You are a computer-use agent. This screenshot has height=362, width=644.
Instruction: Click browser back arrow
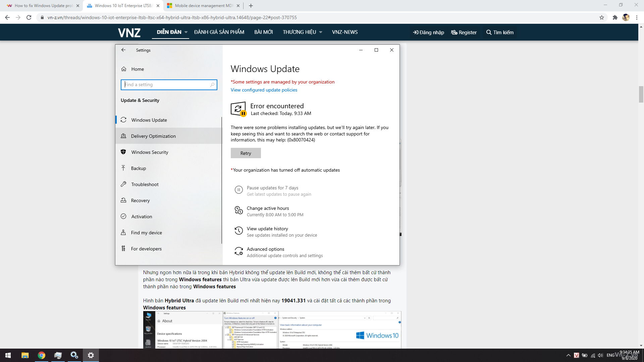(7, 17)
